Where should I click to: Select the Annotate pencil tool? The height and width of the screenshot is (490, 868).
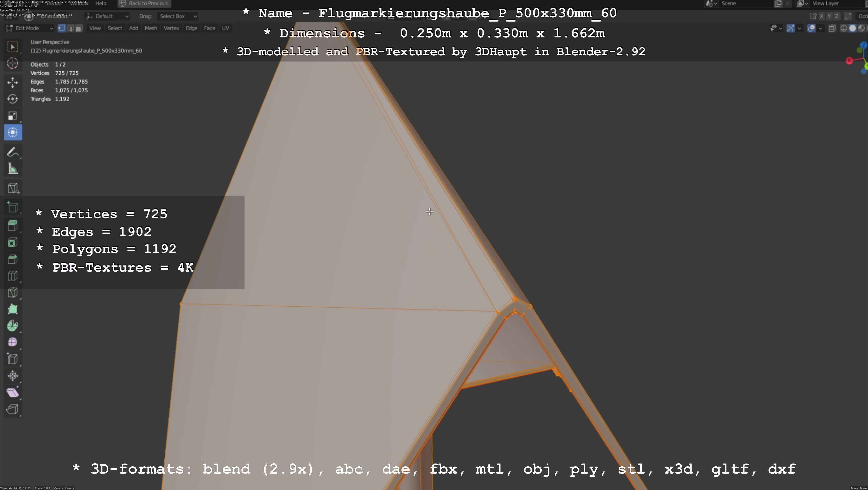pyautogui.click(x=13, y=152)
